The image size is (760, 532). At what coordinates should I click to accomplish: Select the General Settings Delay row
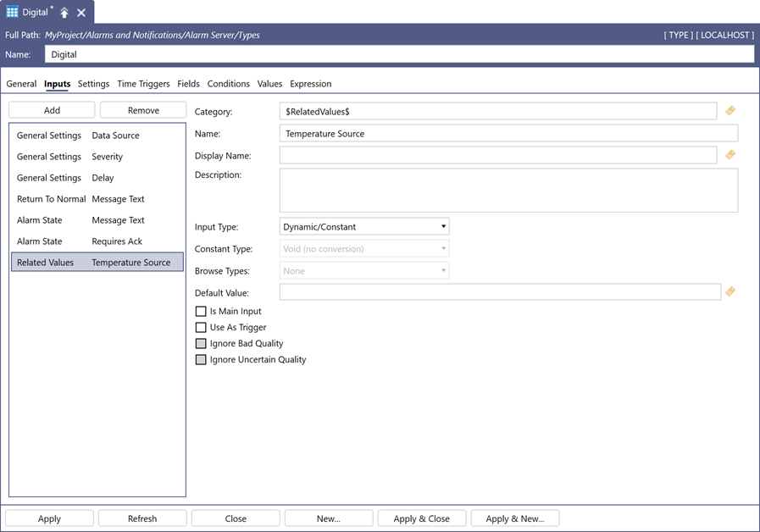(97, 178)
